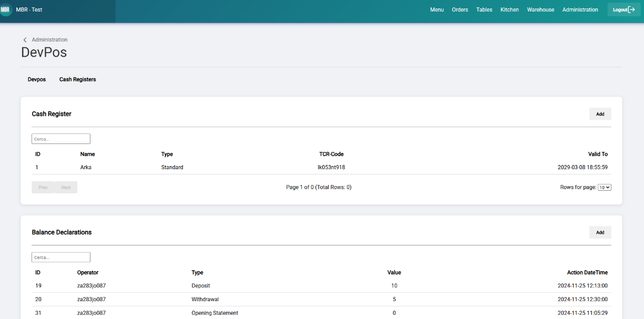Click the Prev pagination button
Screen dimensions: 644x319
tap(43, 187)
